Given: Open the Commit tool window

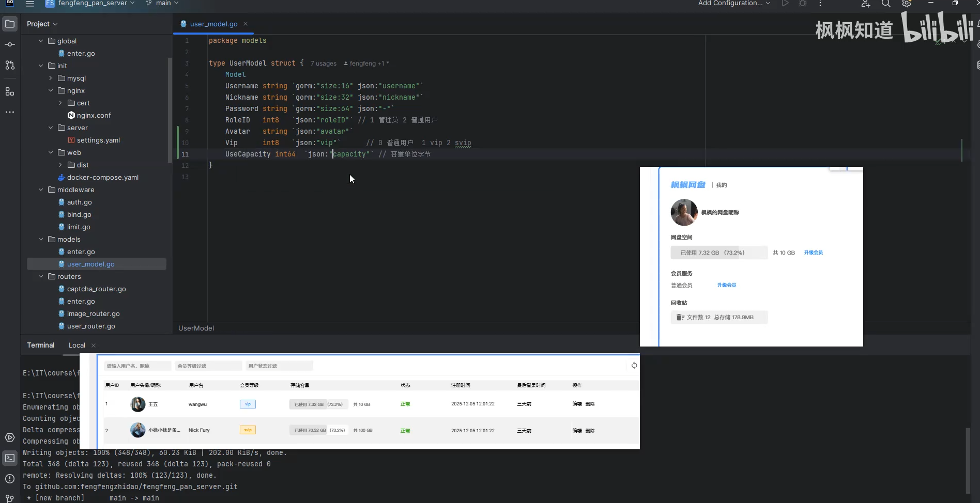Looking at the screenshot, I should click(10, 44).
